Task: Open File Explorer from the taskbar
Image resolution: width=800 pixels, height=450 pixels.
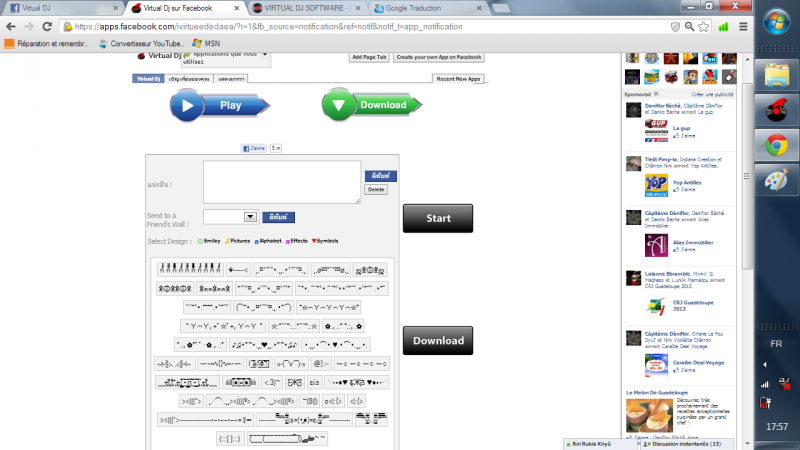Action: coord(777,76)
